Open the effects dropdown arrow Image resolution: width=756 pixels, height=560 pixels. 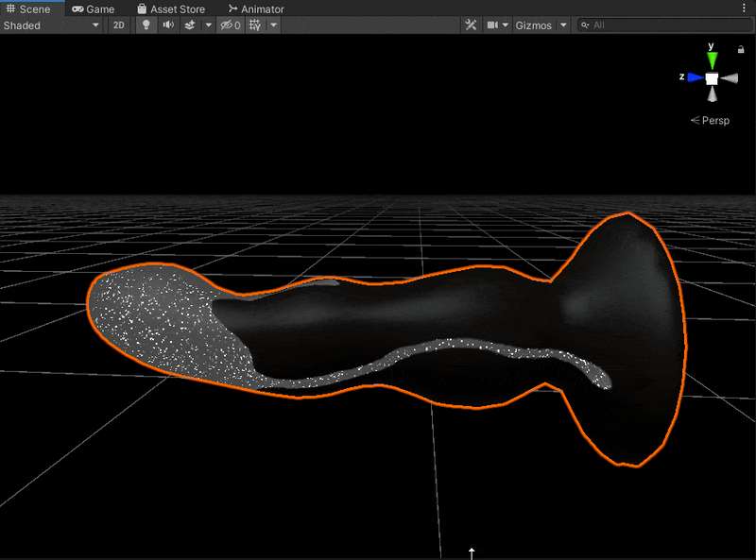pos(208,25)
